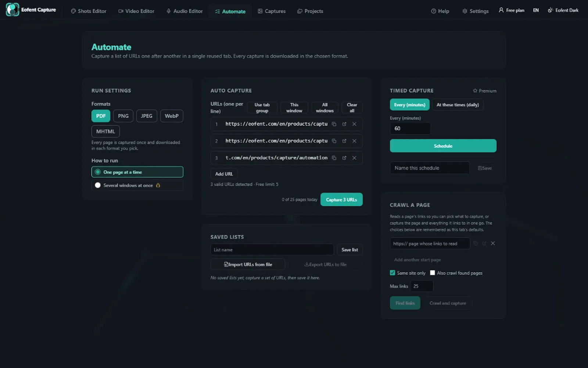This screenshot has height=368, width=588.
Task: Click the Premium star badge
Action: pos(484,91)
